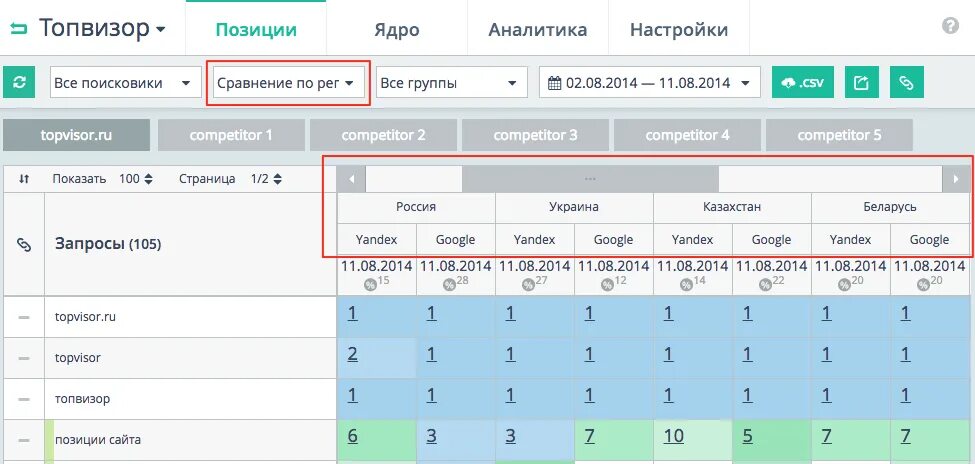The image size is (975, 464).
Task: Open the Топвизор project dropdown
Action: [103, 29]
